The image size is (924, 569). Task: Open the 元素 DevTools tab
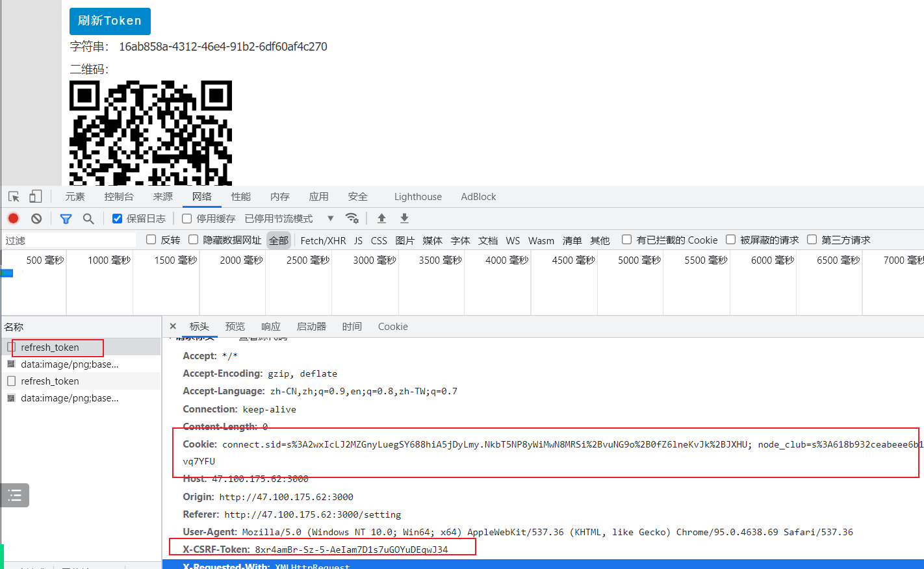(75, 197)
